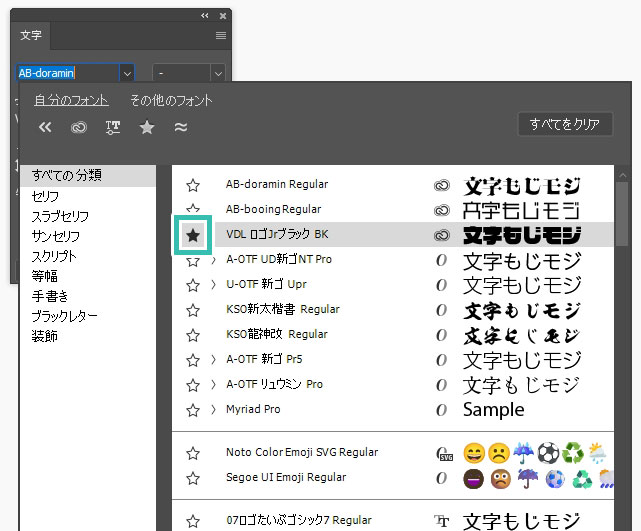Click the similar fonts filter icon

click(x=181, y=127)
